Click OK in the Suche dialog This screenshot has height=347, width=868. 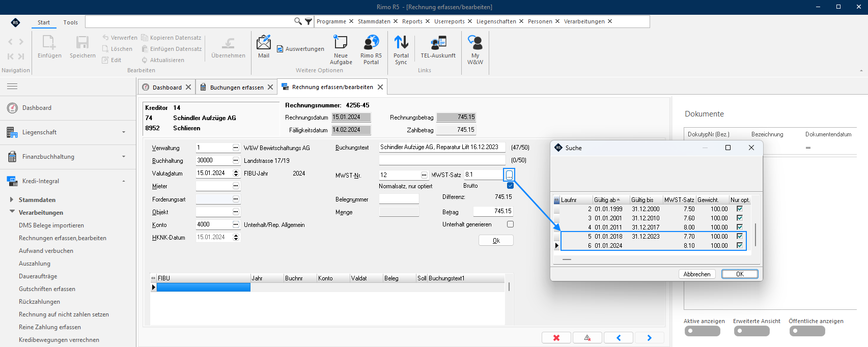point(740,274)
